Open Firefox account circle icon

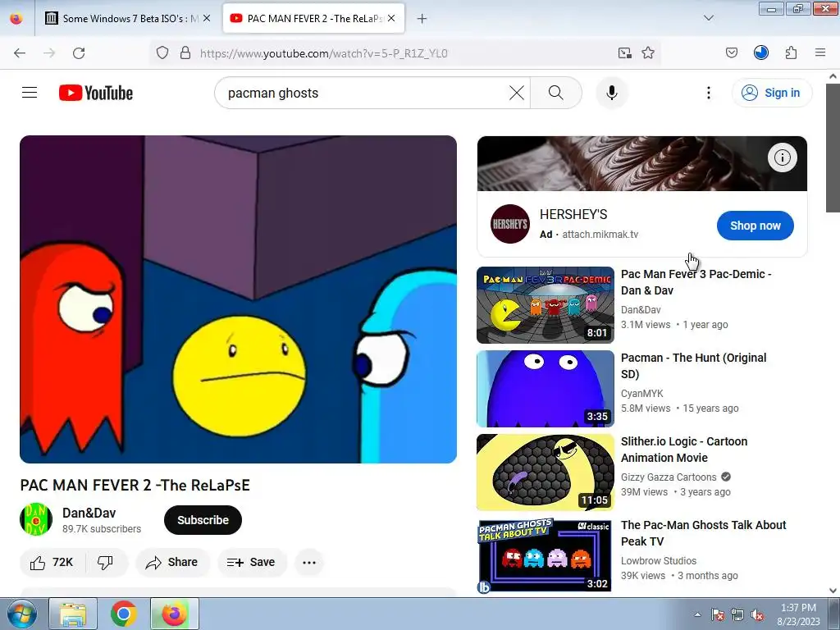point(760,53)
